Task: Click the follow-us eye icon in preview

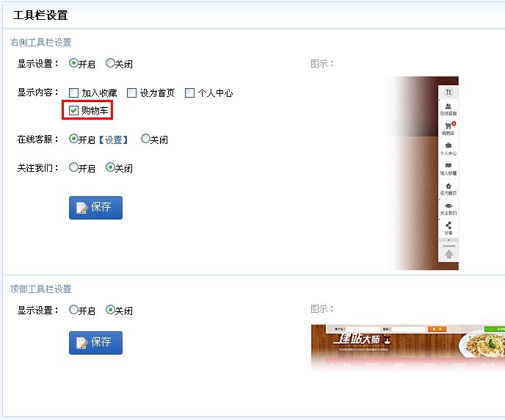Action: [448, 206]
